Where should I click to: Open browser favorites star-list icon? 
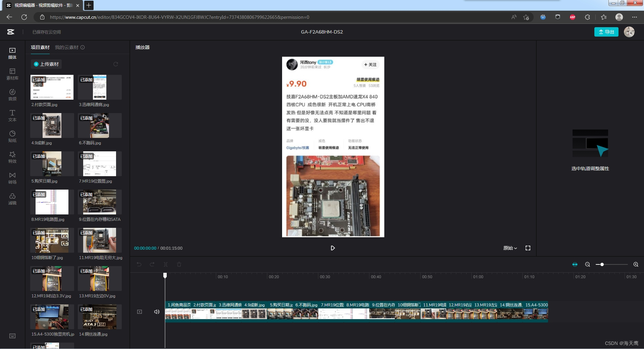pyautogui.click(x=604, y=17)
